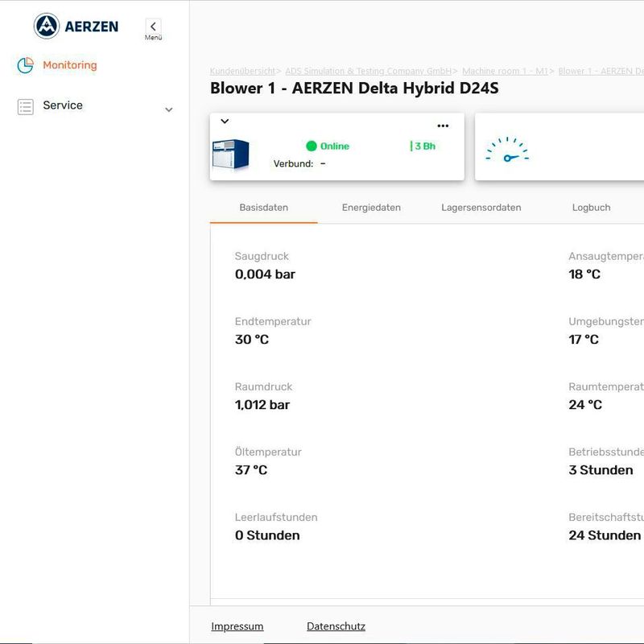Open the Datenschutz link
This screenshot has width=644, height=644.
point(336,626)
